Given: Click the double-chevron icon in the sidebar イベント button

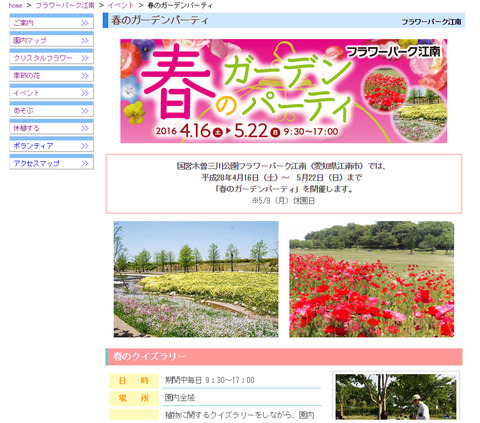Looking at the screenshot, I should tap(85, 93).
